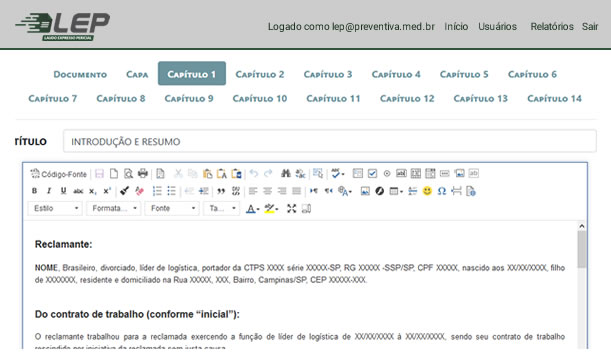The width and height of the screenshot is (611, 364).
Task: Center align the text
Action: [267, 191]
